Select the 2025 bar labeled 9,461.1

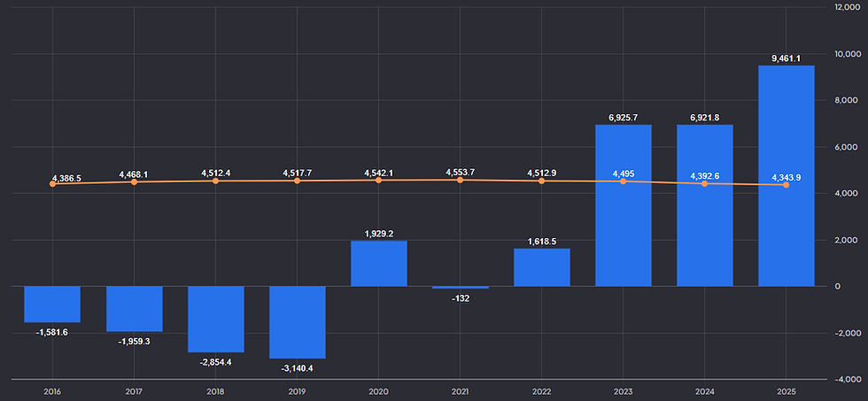787,176
